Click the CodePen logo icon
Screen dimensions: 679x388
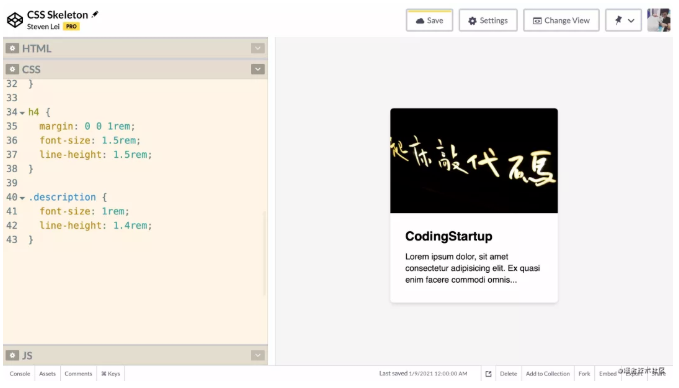15,20
